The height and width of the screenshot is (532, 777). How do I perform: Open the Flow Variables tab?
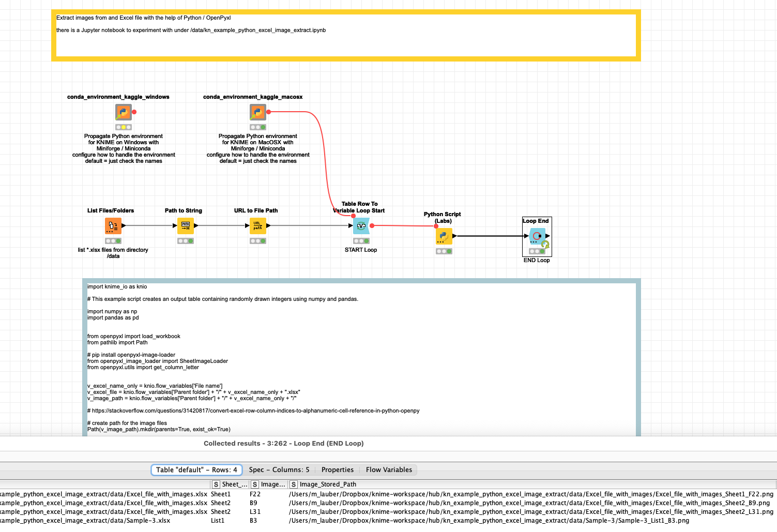click(389, 470)
